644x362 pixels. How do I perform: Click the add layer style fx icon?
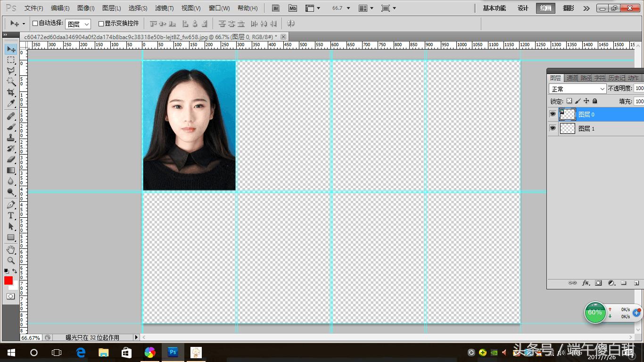tap(586, 283)
